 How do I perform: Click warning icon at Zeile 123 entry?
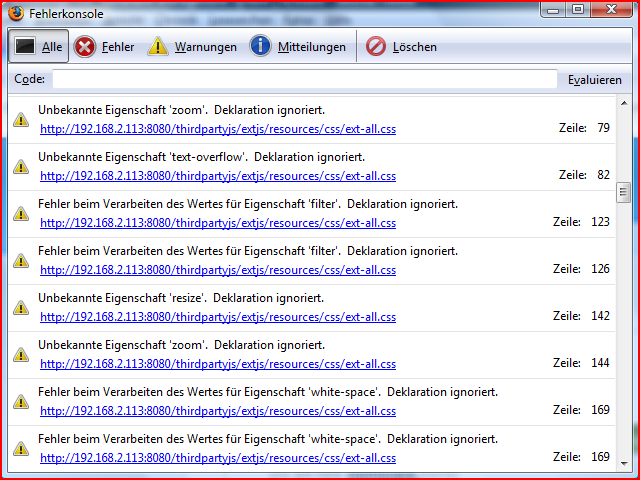21,214
